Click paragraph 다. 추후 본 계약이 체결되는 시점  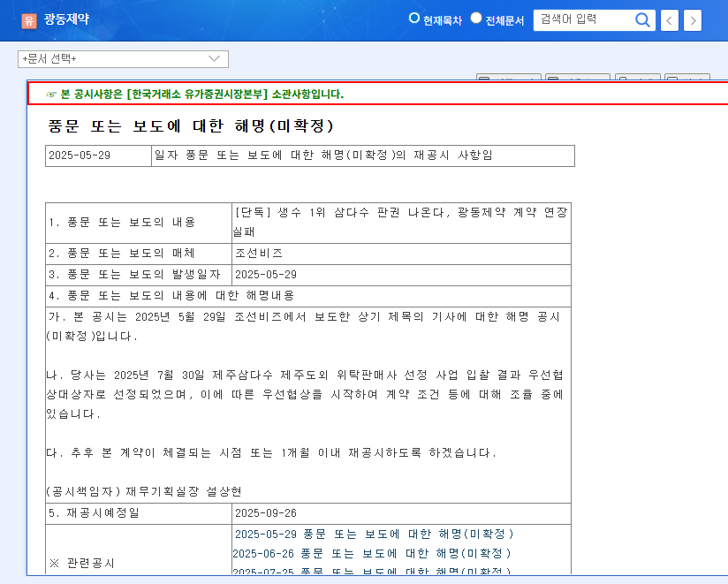(271, 452)
